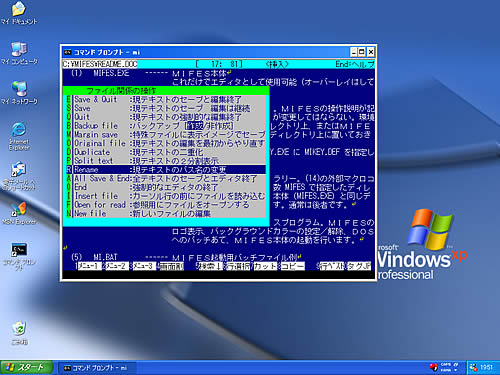Click the CAPS indicator on language bar
Image resolution: width=500 pixels, height=375 pixels.
[446, 364]
